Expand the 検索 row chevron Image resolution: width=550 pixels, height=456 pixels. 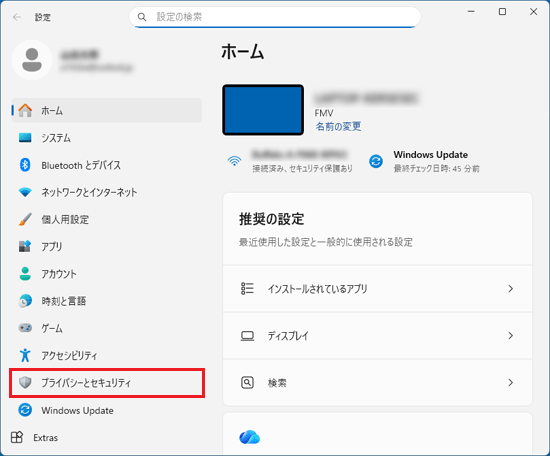click(x=510, y=382)
